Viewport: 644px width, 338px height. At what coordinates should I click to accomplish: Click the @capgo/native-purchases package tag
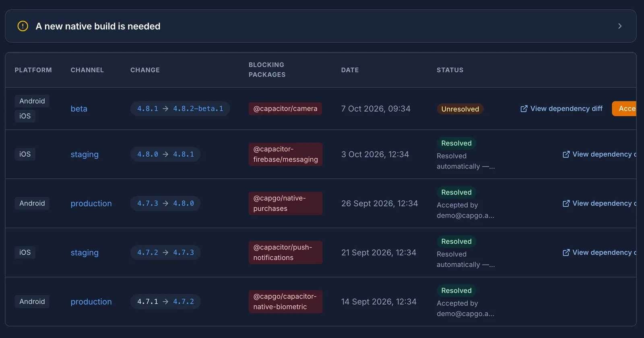(x=285, y=203)
